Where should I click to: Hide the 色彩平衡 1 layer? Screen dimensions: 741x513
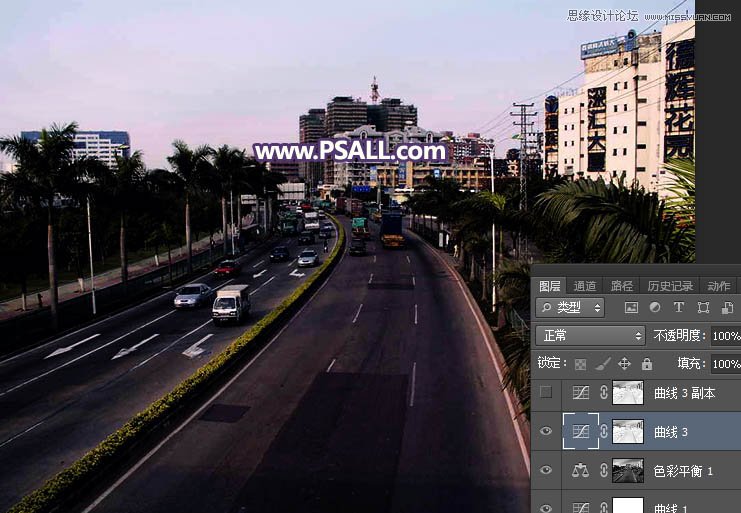[546, 471]
